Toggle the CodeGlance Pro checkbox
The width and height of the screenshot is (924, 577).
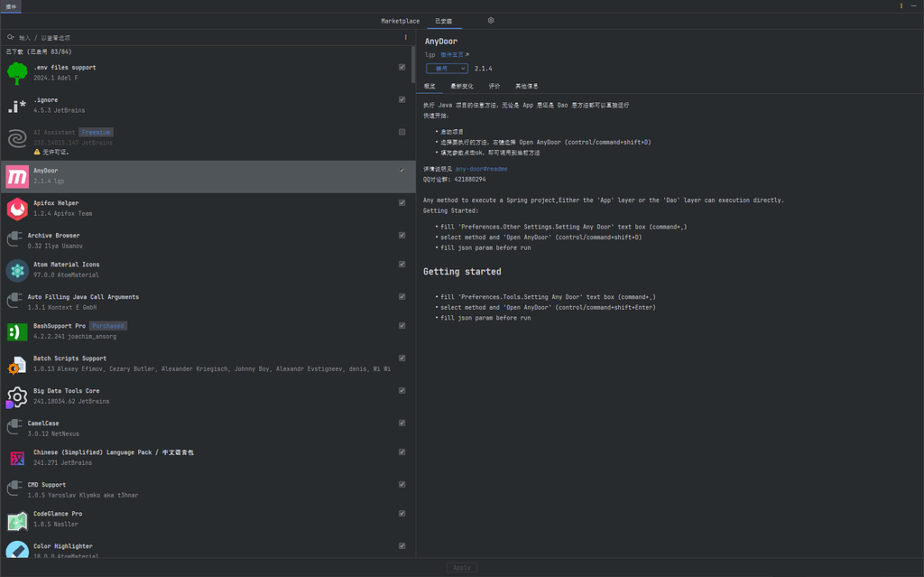click(x=402, y=513)
